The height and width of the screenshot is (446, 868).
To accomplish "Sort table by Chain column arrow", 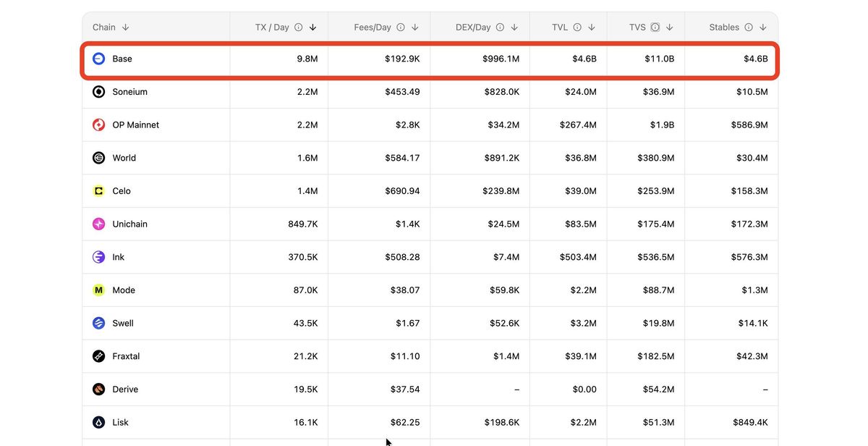I will (126, 28).
